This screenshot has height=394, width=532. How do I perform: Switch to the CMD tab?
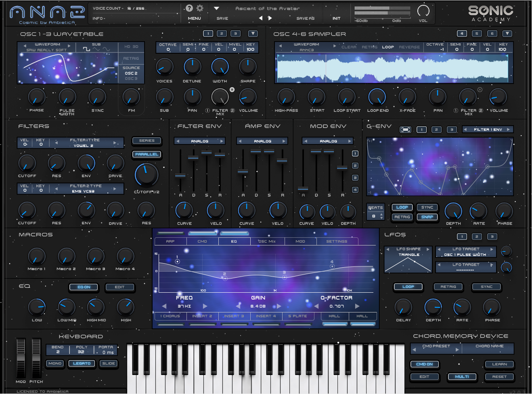coord(202,241)
